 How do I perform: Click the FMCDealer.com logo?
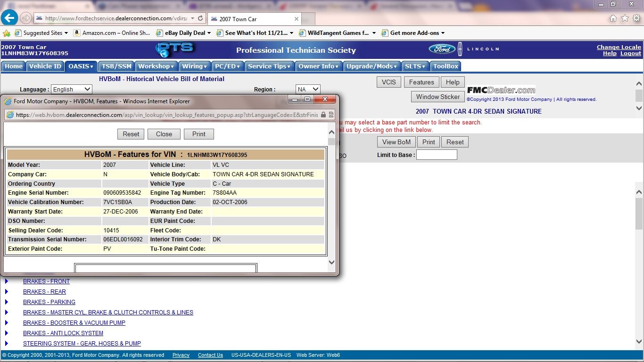501,90
